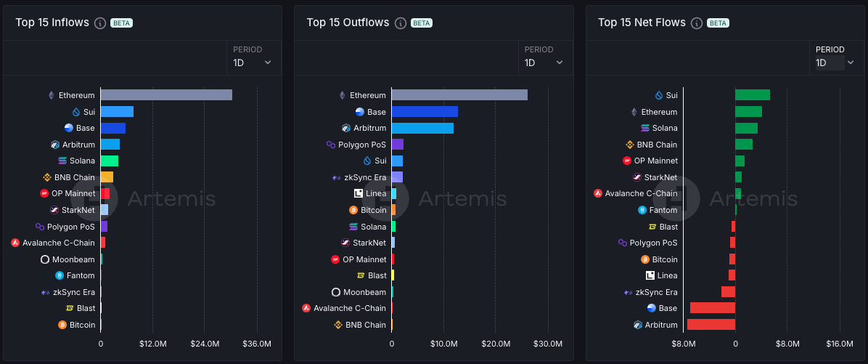This screenshot has height=364, width=868.
Task: Click Linea icon in Outflows chart
Action: point(358,193)
